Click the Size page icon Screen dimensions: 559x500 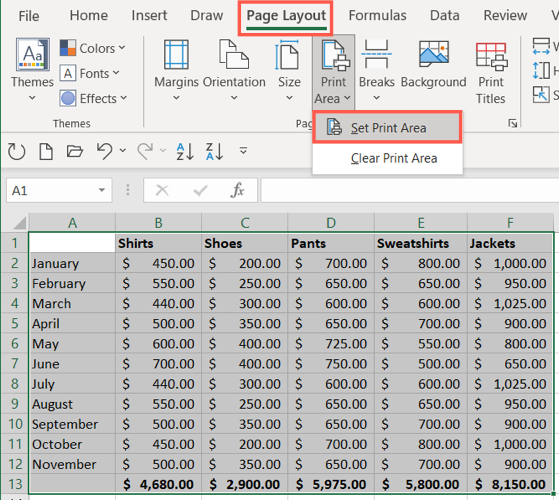click(287, 54)
